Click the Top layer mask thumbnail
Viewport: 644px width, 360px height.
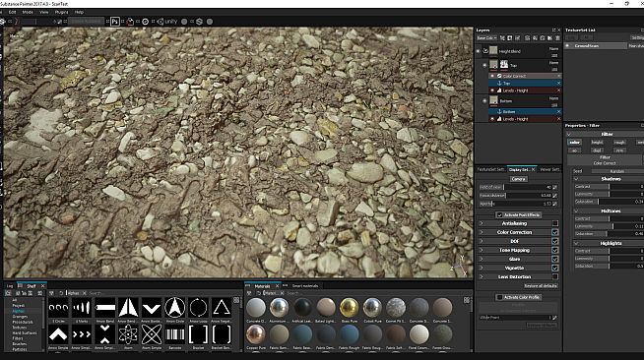(504, 65)
